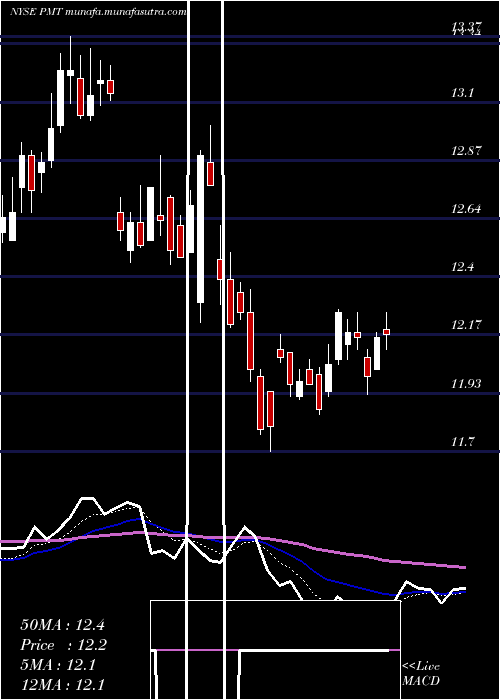The height and width of the screenshot is (700, 500).
Task: Click the 11.93 price axis label
Action: (x=467, y=383)
